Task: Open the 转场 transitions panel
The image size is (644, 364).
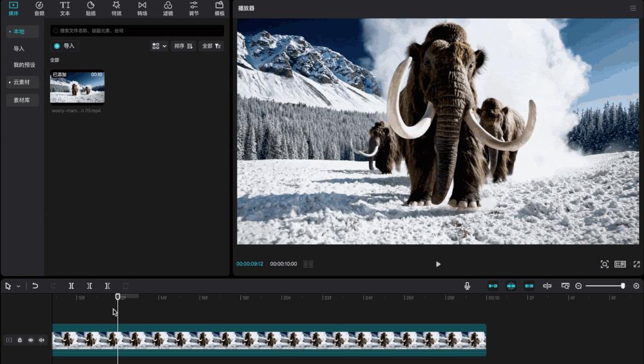Action: tap(142, 8)
